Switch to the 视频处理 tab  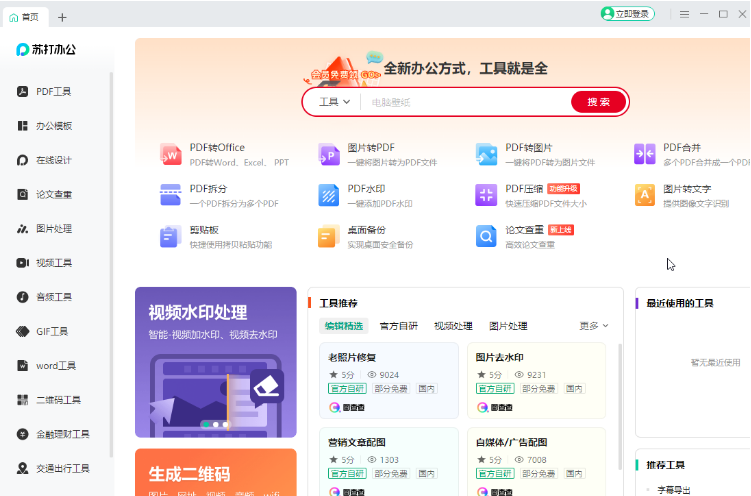[x=453, y=326]
